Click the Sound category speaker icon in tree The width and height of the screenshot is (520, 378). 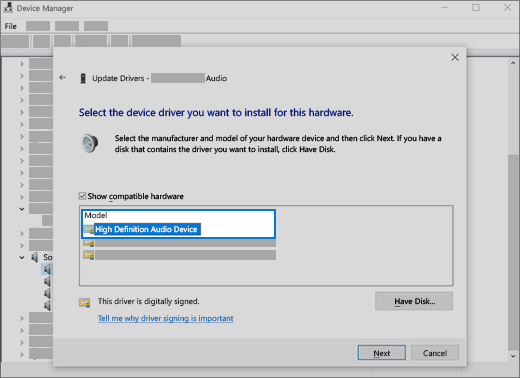(x=35, y=257)
